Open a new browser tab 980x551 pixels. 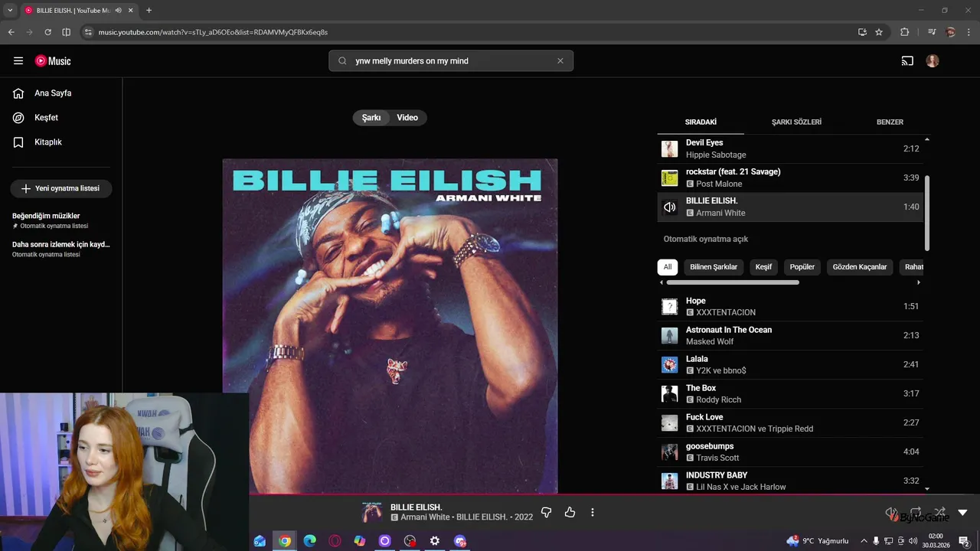149,11
